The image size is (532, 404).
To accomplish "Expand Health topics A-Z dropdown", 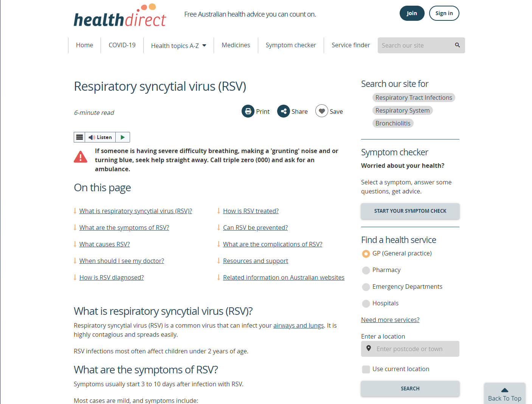I will click(x=178, y=46).
